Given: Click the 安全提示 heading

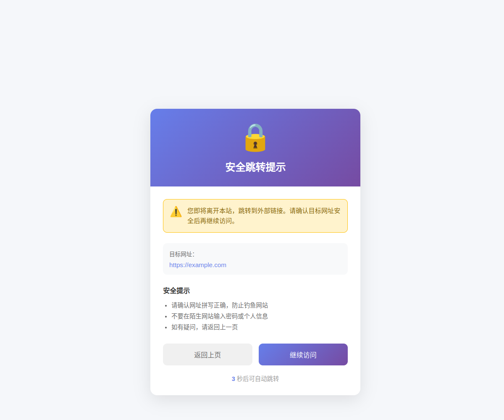Looking at the screenshot, I should click(176, 291).
